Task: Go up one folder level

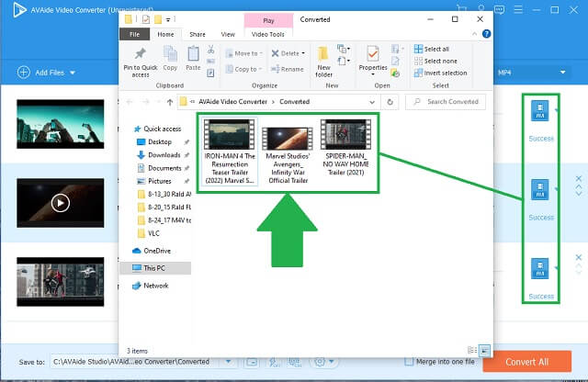Action: tap(170, 102)
